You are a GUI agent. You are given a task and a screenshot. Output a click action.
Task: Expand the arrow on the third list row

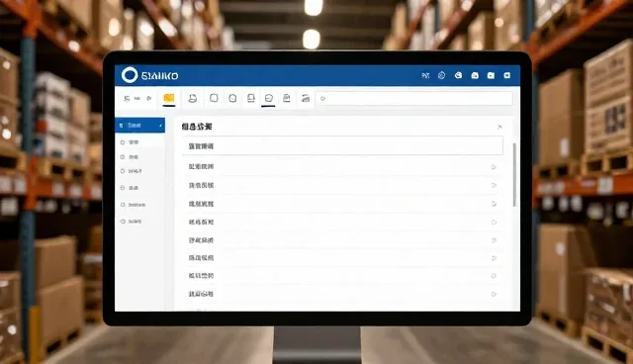pyautogui.click(x=494, y=204)
